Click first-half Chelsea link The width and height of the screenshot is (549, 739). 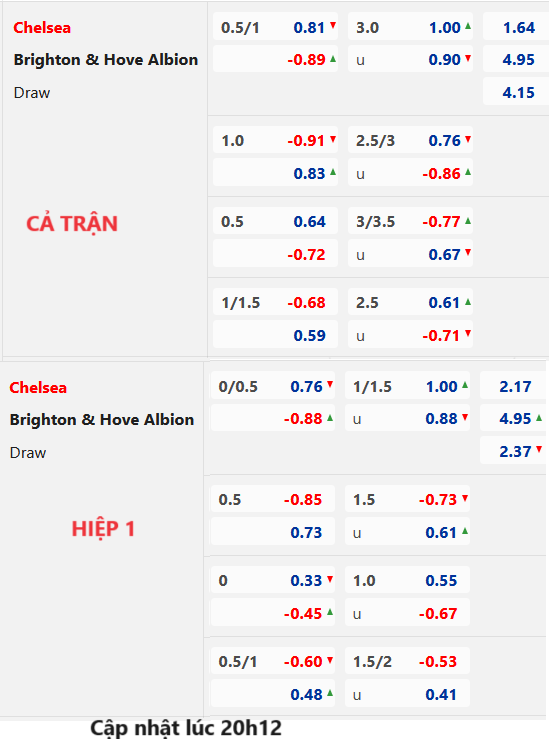pyautogui.click(x=38, y=388)
